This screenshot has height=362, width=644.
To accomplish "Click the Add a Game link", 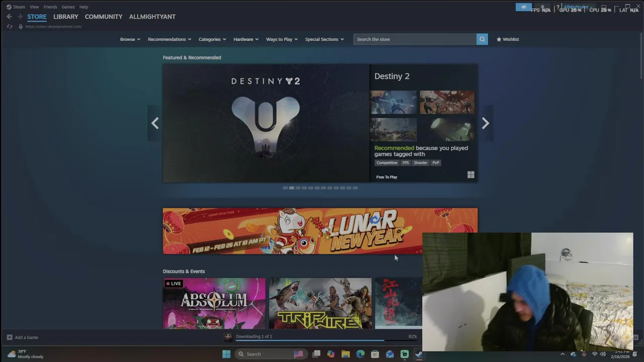I will pyautogui.click(x=26, y=337).
